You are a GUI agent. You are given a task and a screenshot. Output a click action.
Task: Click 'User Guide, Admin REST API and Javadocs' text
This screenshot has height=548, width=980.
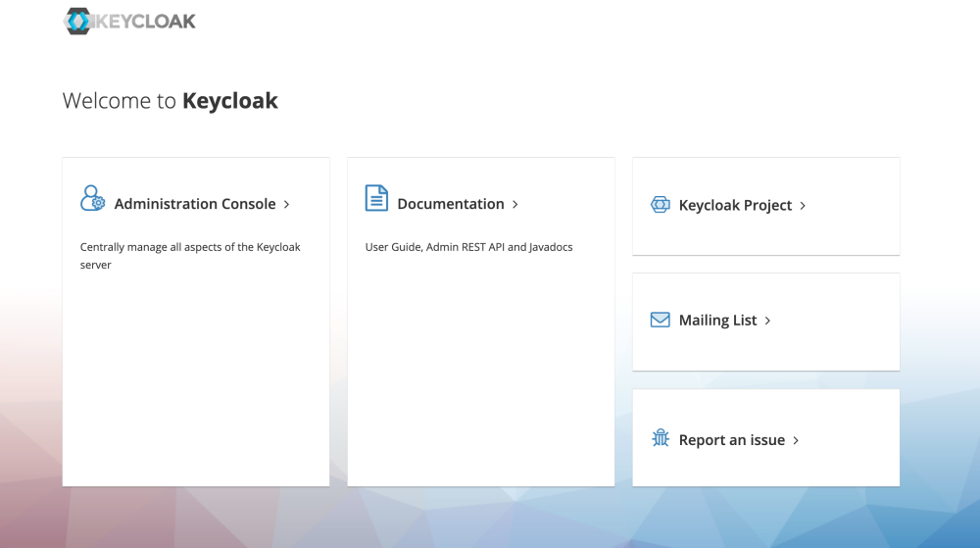[x=468, y=247]
